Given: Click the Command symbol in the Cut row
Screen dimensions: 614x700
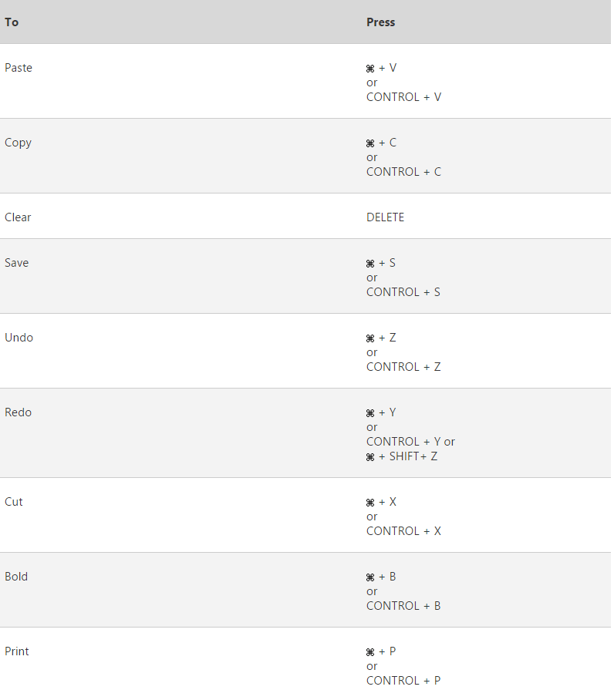Looking at the screenshot, I should [370, 503].
